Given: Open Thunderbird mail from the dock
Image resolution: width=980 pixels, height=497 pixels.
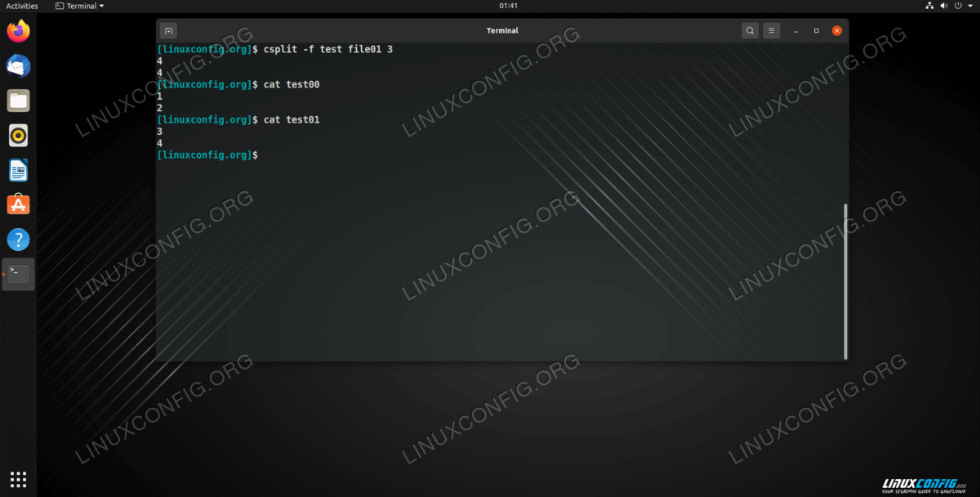Looking at the screenshot, I should tap(18, 66).
